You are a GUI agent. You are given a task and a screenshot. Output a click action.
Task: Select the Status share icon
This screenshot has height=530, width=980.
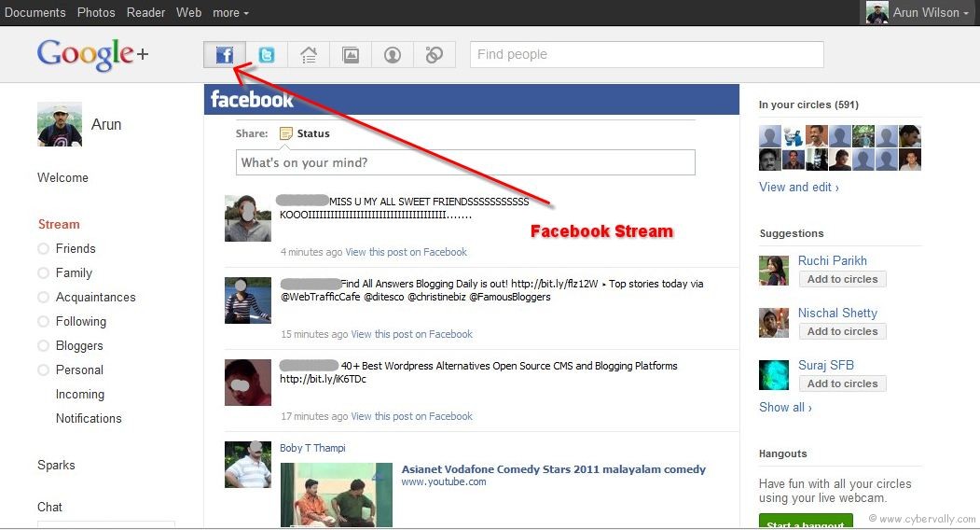click(285, 133)
